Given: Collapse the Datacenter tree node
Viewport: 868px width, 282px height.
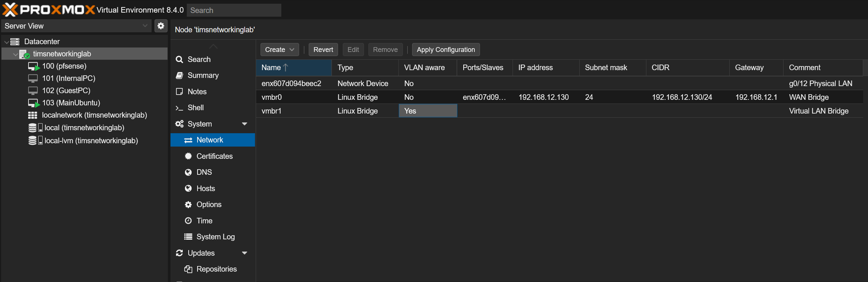Looking at the screenshot, I should 6,42.
